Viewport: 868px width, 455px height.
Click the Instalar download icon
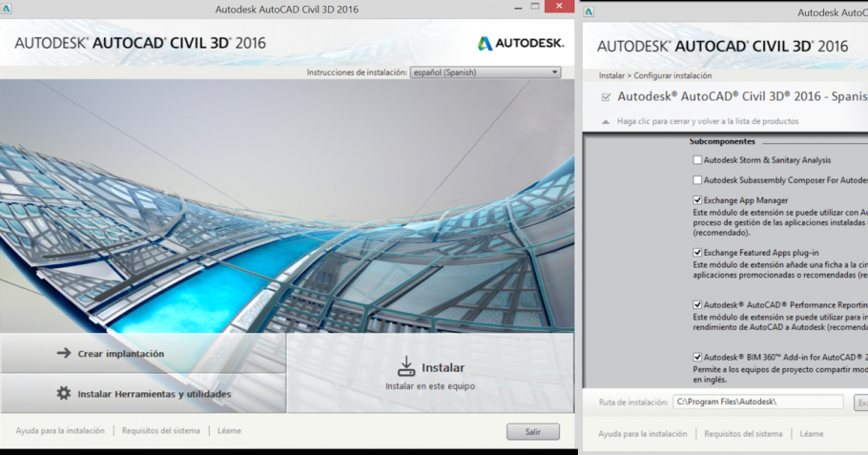pyautogui.click(x=406, y=366)
